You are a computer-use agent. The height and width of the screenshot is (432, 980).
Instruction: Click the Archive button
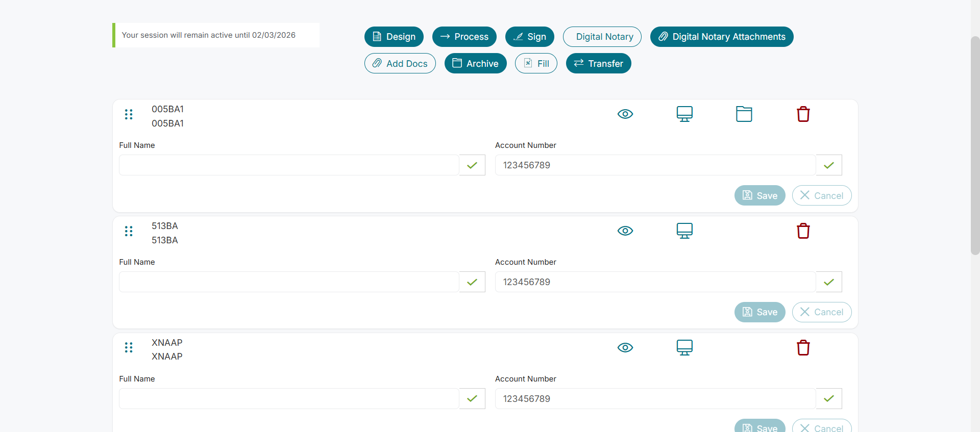[475, 64]
